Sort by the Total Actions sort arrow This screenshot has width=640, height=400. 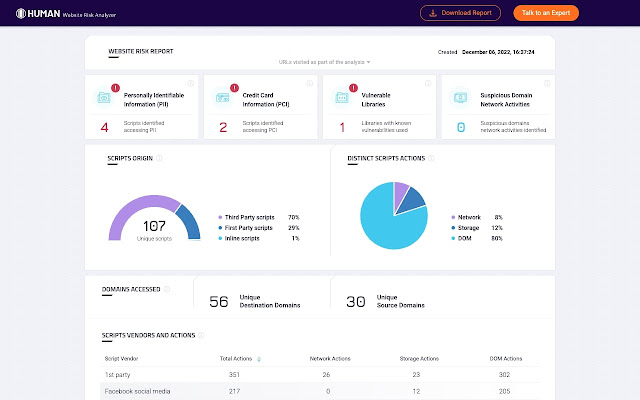point(259,359)
